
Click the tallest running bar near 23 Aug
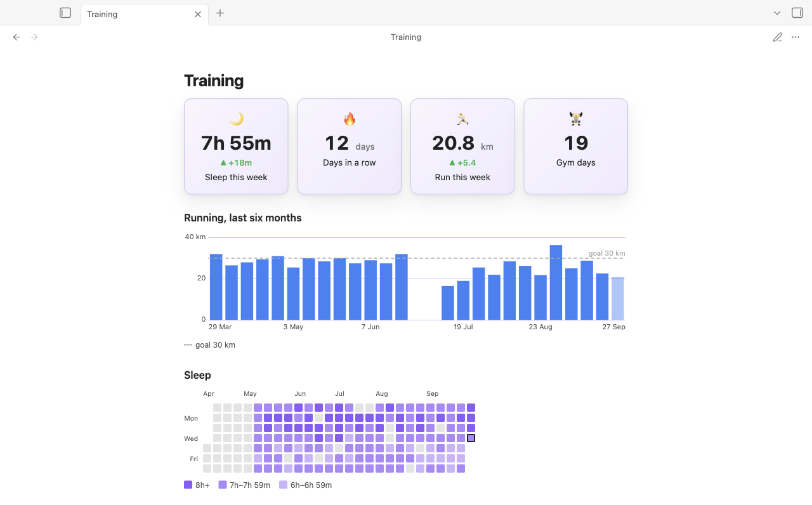point(556,282)
